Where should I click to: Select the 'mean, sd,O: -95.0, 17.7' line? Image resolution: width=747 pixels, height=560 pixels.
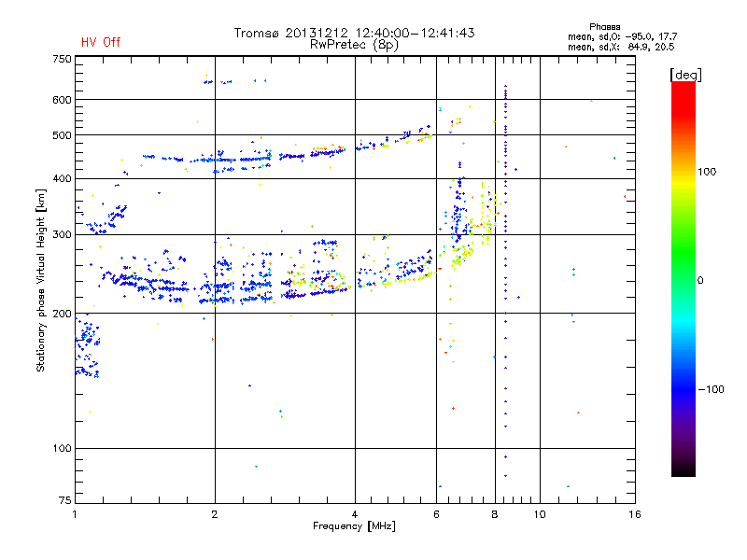point(622,36)
